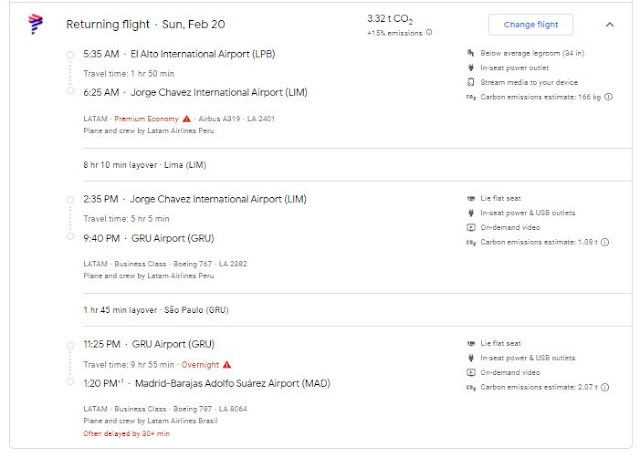Click the stream media to device icon
The width and height of the screenshot is (640, 458).
[x=471, y=82]
